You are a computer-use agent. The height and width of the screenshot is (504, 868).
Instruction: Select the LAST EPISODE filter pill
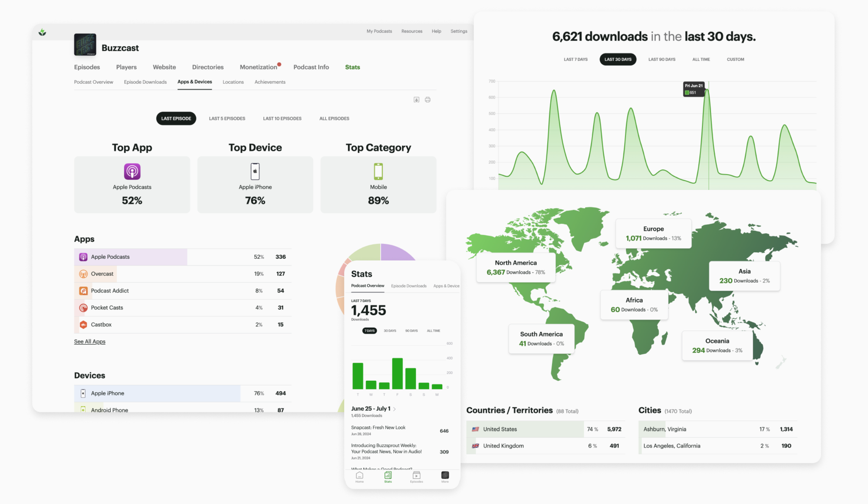176,119
